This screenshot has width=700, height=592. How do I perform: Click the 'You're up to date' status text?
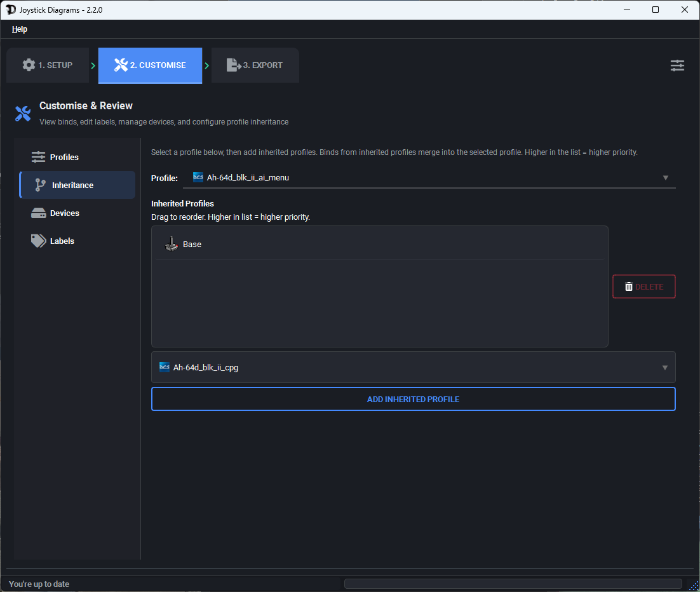tap(39, 584)
